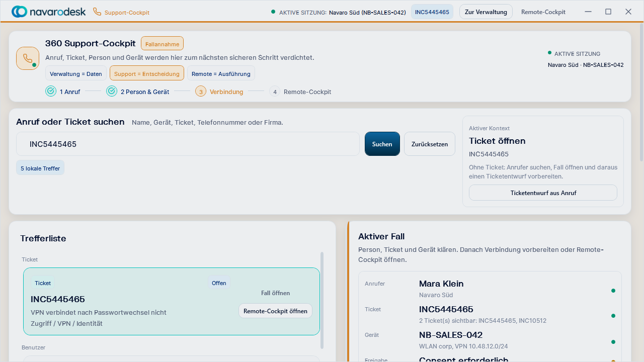The width and height of the screenshot is (644, 362).
Task: Click the navarodesk logo icon
Action: click(20, 12)
